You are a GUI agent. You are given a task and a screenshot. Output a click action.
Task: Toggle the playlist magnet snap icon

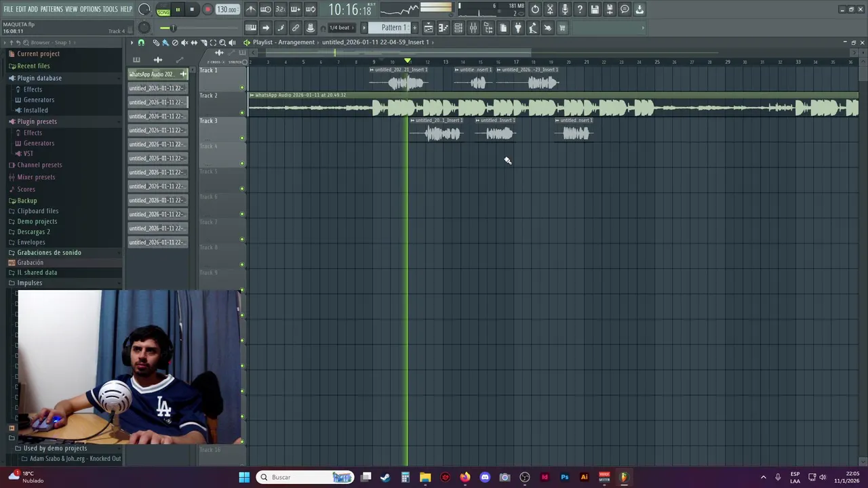point(141,43)
